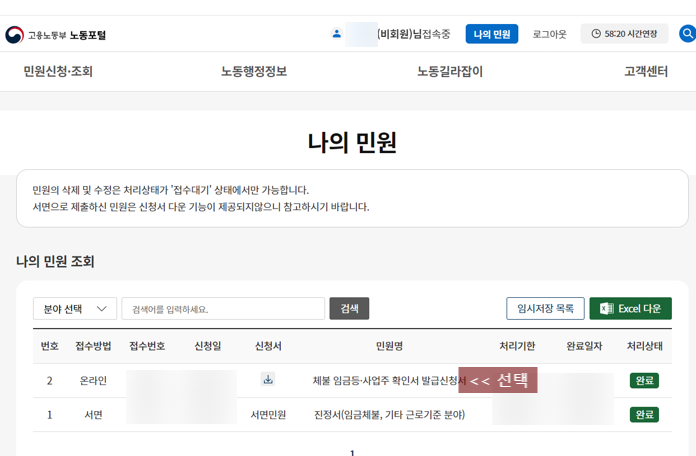The image size is (696, 456).
Task: Click the 서면 접수방법 cell
Action: coord(93,415)
